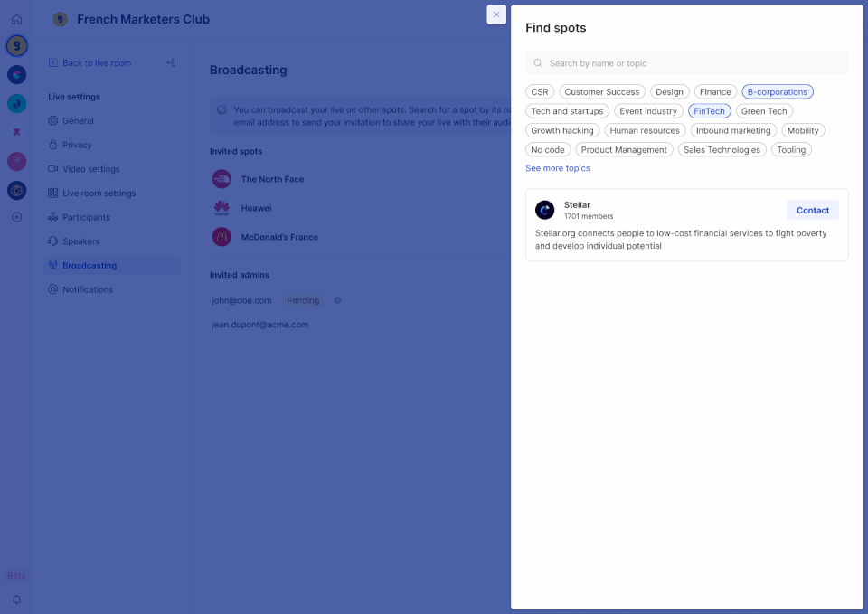Viewport: 868px width, 614px height.
Task: Click the home icon in left sidebar
Action: 16,19
